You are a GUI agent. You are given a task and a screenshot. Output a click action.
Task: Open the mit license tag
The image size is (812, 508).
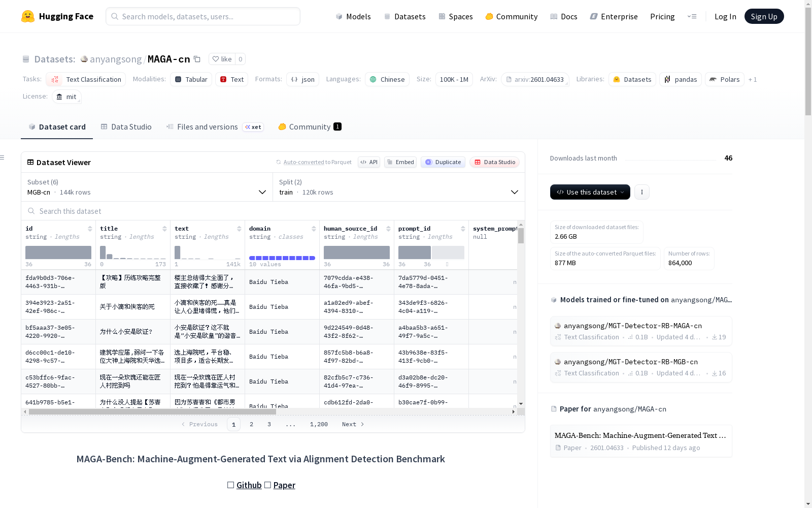point(66,97)
